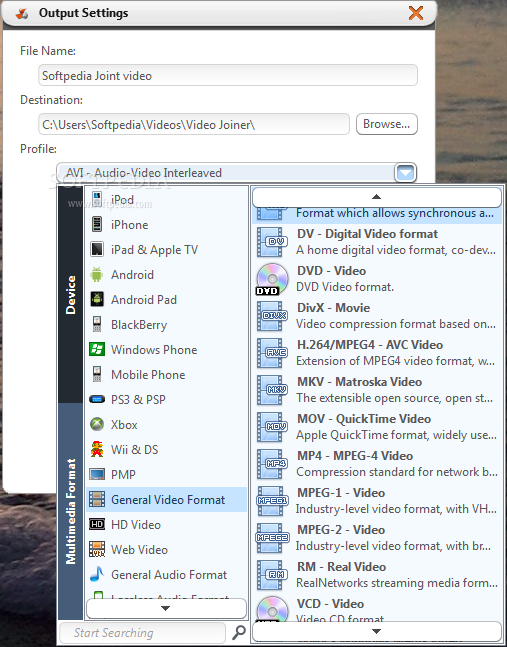Open the Profile dropdown arrow
The width and height of the screenshot is (507, 647).
(x=405, y=172)
